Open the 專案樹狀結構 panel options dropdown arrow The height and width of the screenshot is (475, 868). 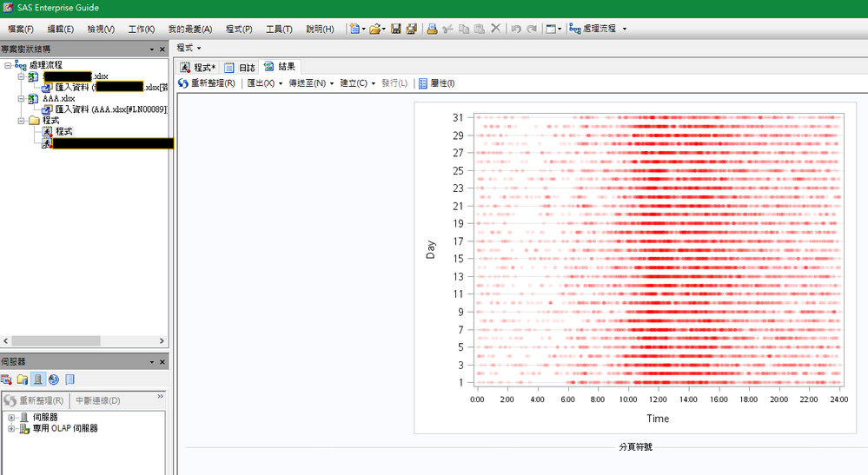click(x=152, y=49)
